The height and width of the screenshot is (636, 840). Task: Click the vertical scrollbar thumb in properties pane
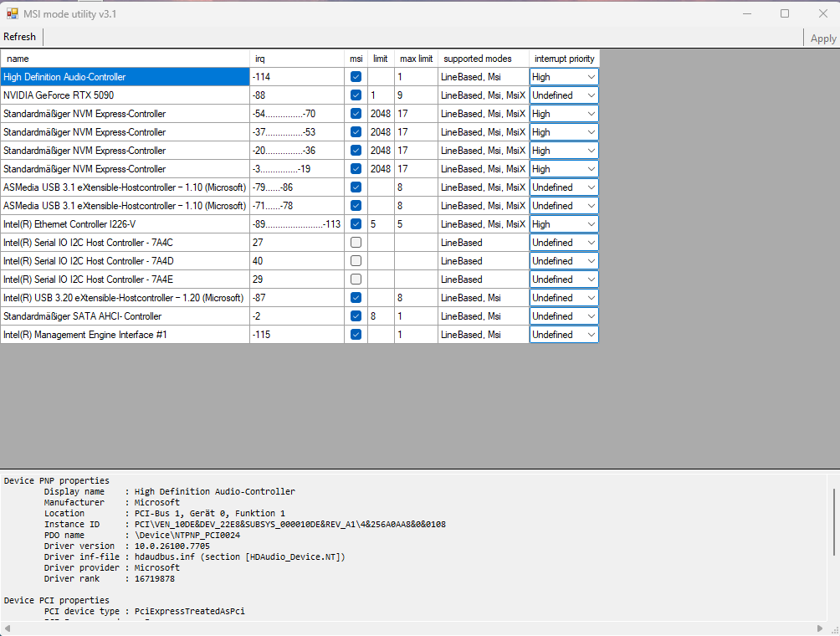click(833, 522)
